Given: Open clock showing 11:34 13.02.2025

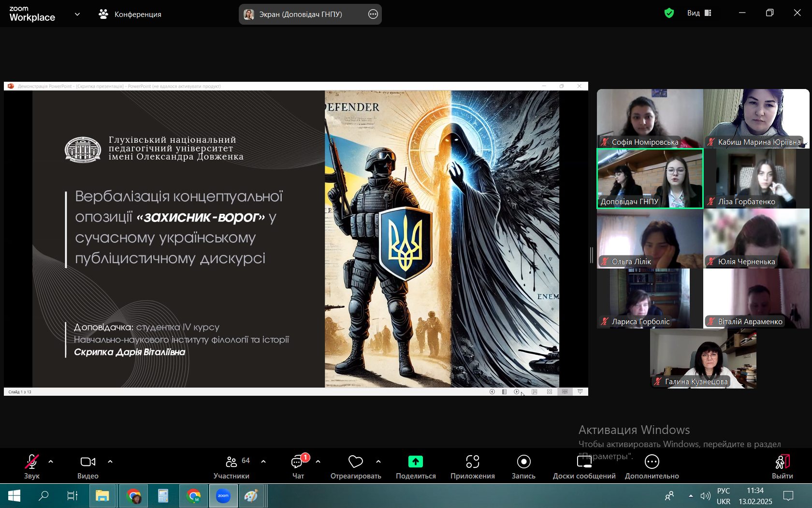Looking at the screenshot, I should coord(755,496).
